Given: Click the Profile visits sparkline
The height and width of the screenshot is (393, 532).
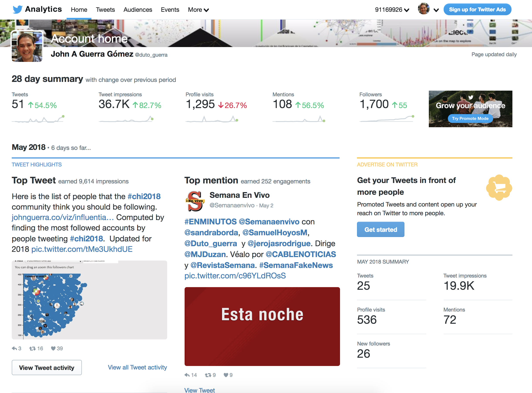Looking at the screenshot, I should (212, 119).
